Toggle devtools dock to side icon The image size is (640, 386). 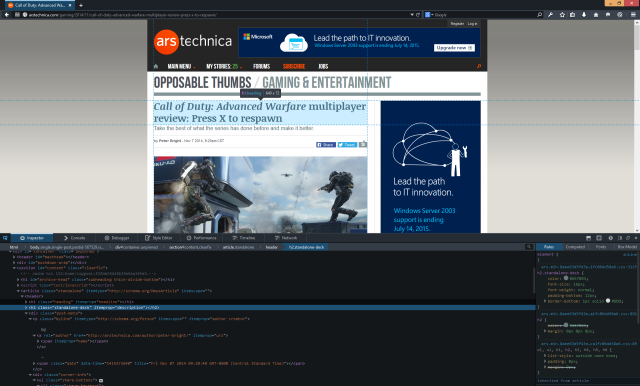pyautogui.click(x=620, y=238)
